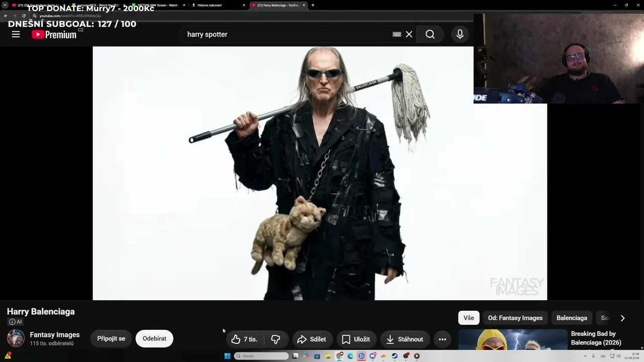The height and width of the screenshot is (362, 644).
Task: Switch the CES keyboard language indicator
Action: click(603, 356)
